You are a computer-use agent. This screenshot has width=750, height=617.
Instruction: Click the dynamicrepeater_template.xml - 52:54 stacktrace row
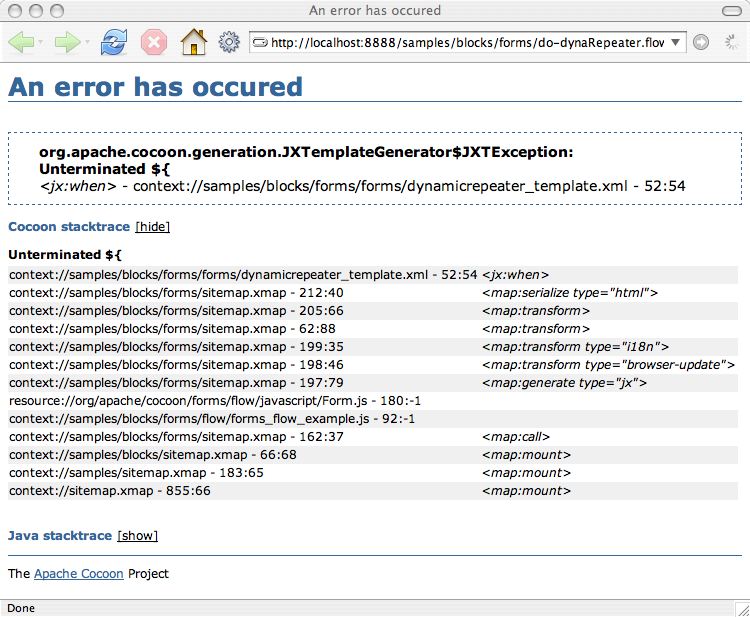pyautogui.click(x=373, y=275)
